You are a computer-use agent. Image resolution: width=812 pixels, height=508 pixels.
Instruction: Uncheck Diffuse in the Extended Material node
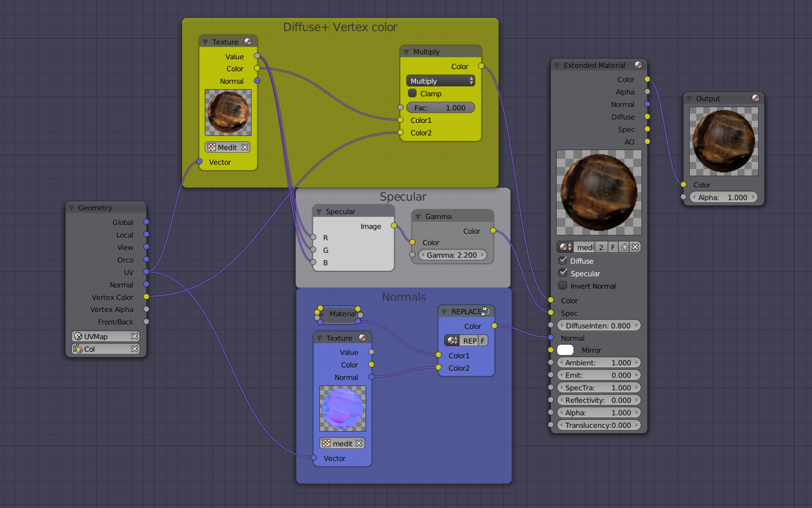[x=563, y=261]
